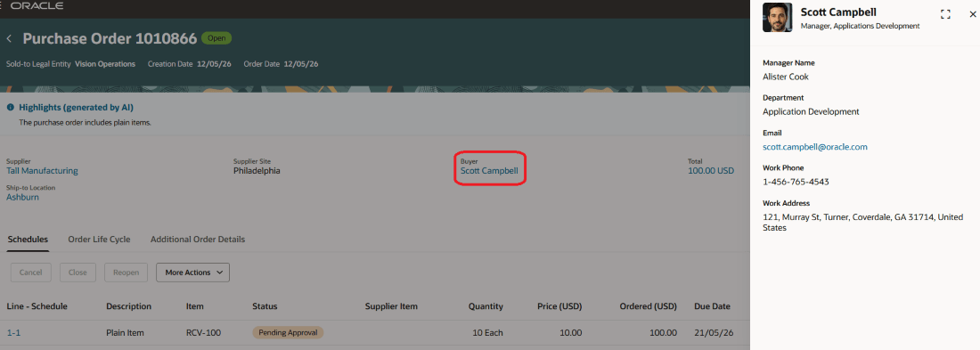
Task: Click the Open status badge
Action: [x=216, y=39]
